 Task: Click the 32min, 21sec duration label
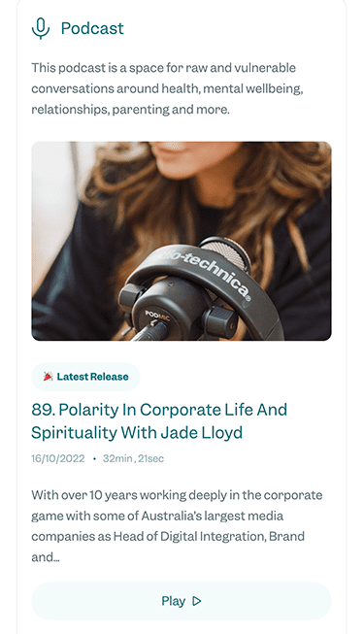134,458
